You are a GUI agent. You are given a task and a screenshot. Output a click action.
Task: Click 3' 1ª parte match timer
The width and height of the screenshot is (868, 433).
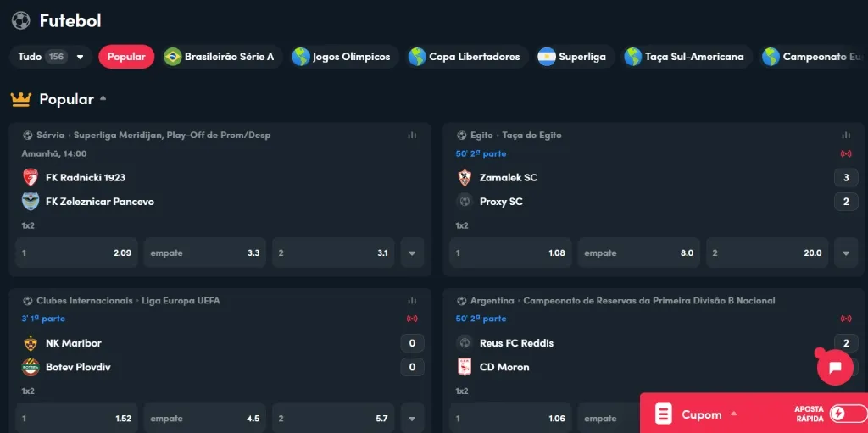43,319
